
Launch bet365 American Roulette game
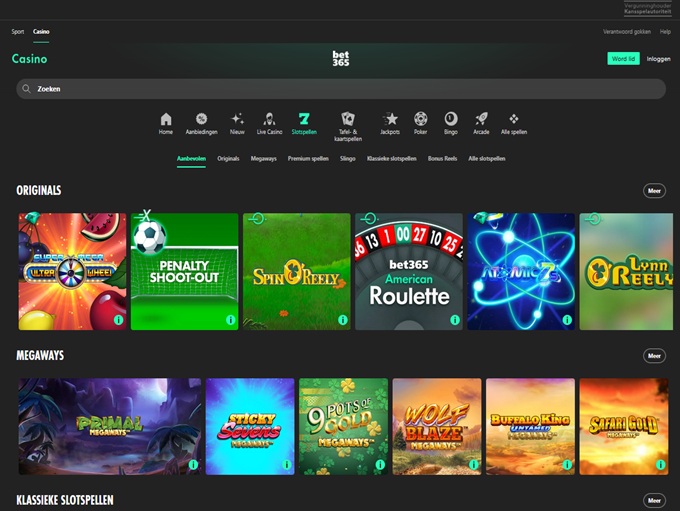(409, 272)
